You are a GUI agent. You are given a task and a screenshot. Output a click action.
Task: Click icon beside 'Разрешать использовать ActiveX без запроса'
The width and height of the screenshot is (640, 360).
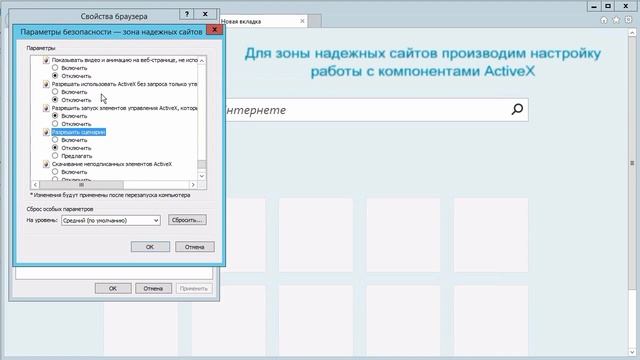click(x=46, y=84)
